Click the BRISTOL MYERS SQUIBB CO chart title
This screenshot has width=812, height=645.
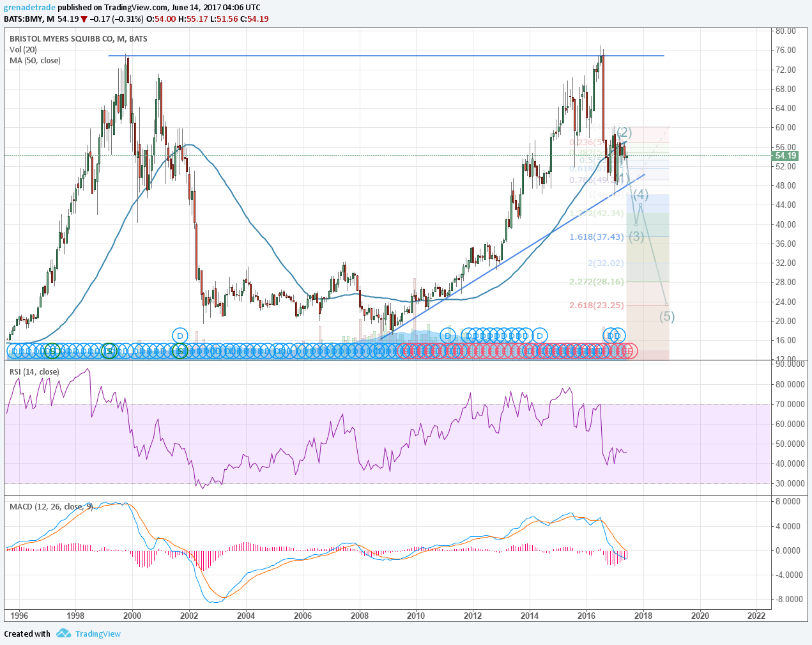79,39
